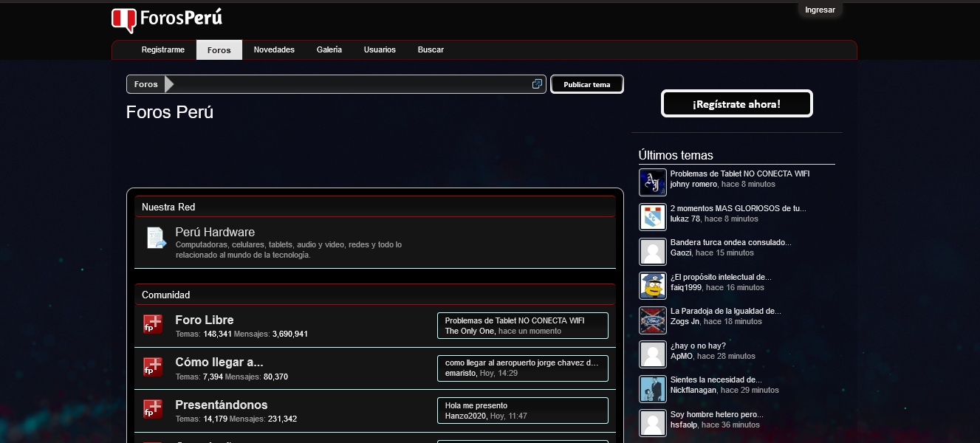The image size is (980, 443).
Task: Click username hsfaolp in Últimos temas
Action: [x=684, y=425]
